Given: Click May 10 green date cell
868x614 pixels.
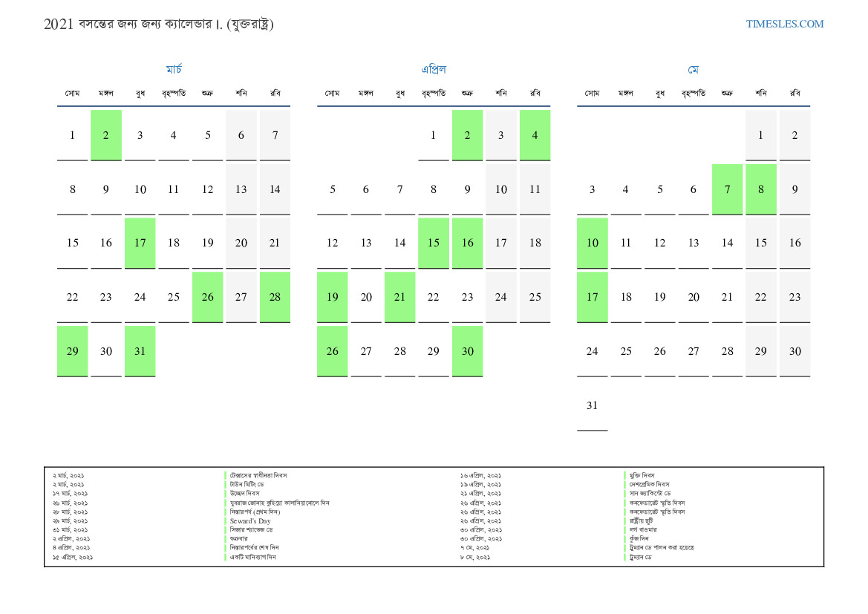Looking at the screenshot, I should [x=592, y=243].
